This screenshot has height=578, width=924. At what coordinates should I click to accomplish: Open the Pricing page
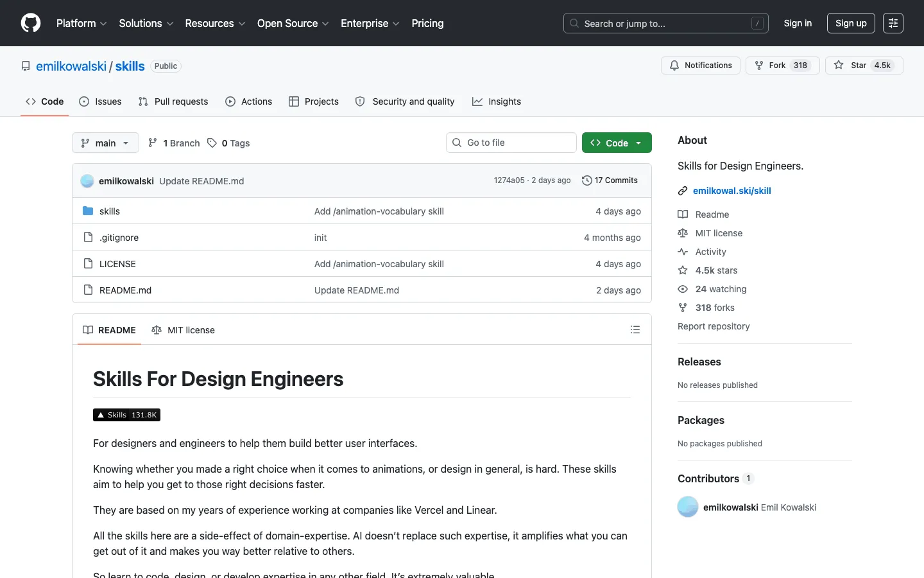[x=427, y=23]
